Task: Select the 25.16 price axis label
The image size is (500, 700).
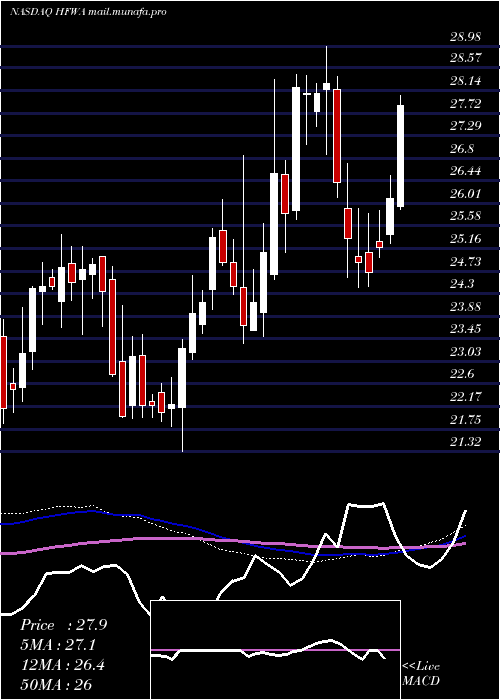Action: click(x=466, y=239)
